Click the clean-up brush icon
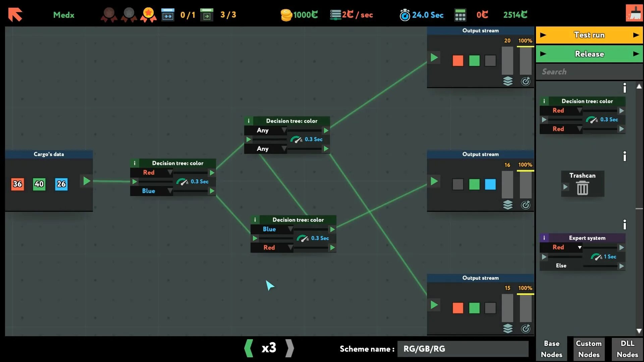The width and height of the screenshot is (644, 362). click(x=634, y=13)
